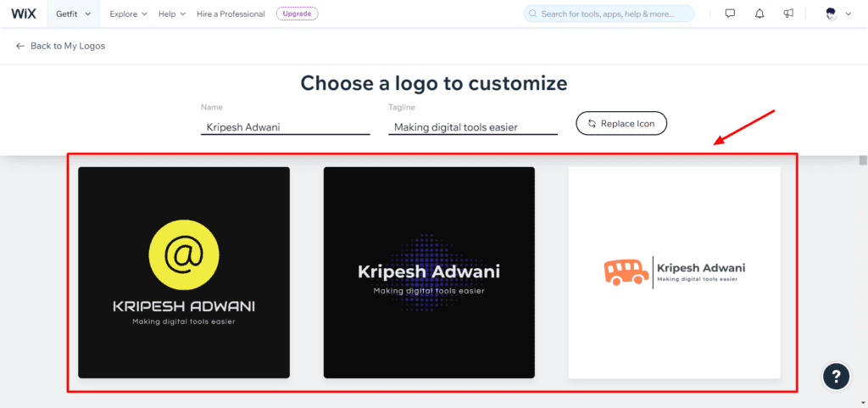Go Back to My Logos

click(x=60, y=46)
